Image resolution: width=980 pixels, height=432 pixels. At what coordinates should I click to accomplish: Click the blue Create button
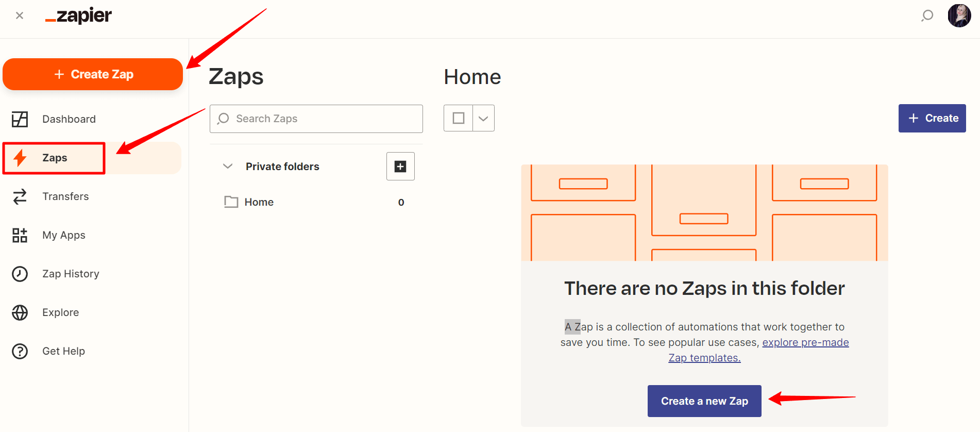point(932,118)
